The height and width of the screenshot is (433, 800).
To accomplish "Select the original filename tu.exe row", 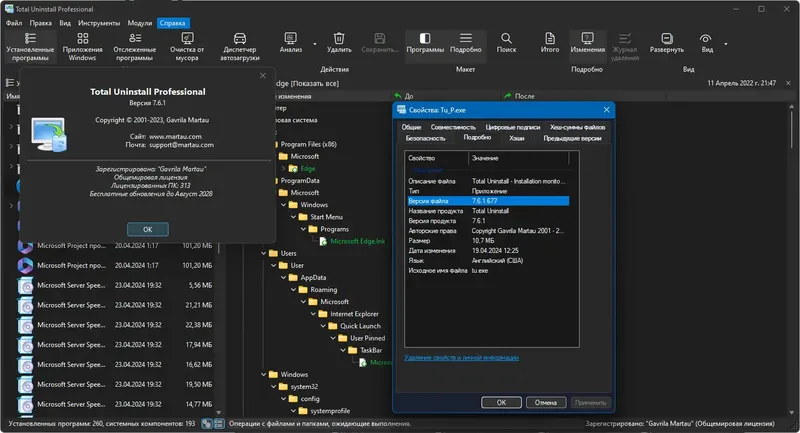I will click(x=488, y=270).
